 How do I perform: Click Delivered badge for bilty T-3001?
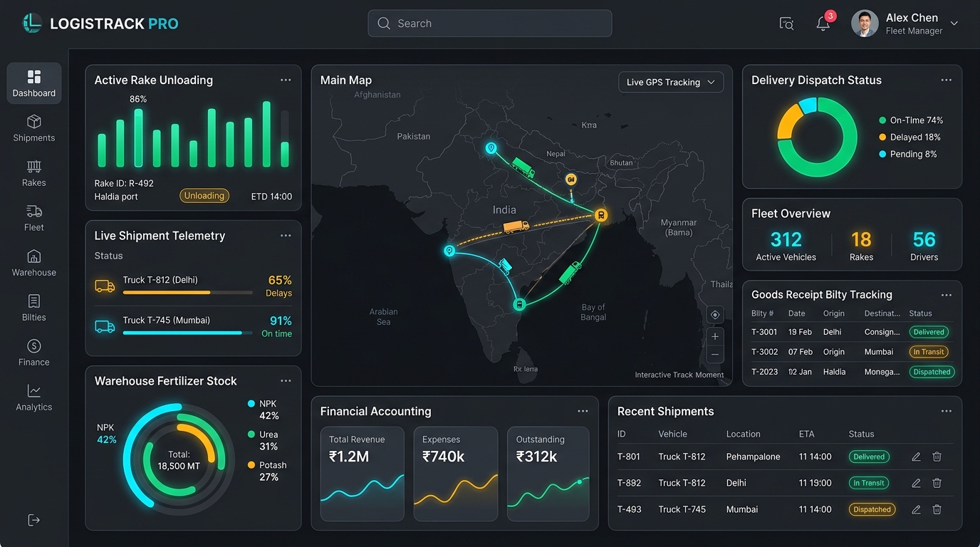[x=929, y=332]
